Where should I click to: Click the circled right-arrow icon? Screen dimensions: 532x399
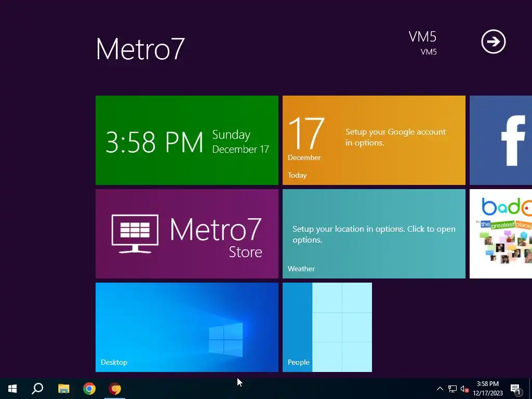[494, 42]
